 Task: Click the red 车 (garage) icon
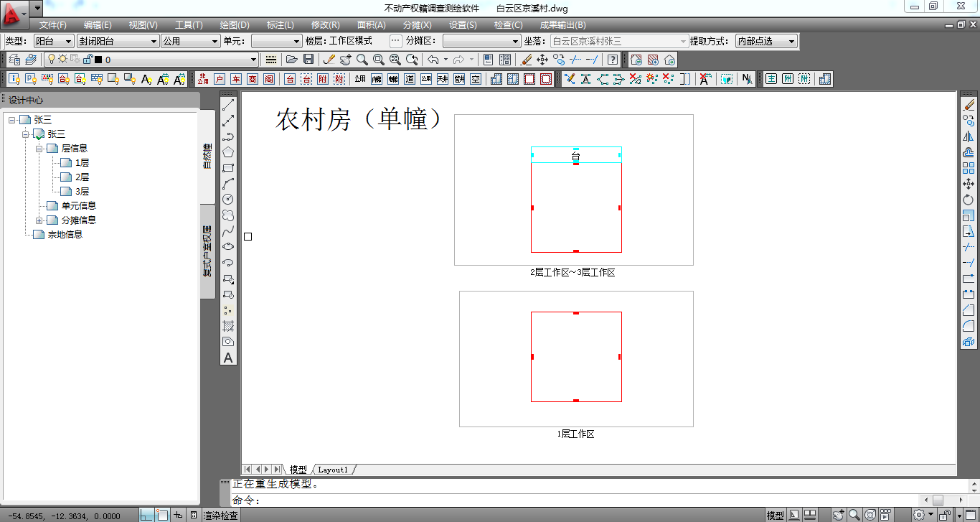tap(236, 79)
